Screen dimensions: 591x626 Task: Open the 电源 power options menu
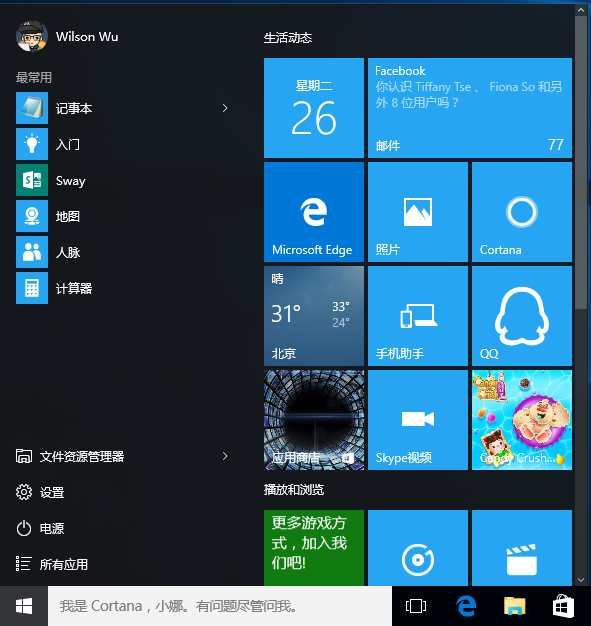click(x=124, y=528)
